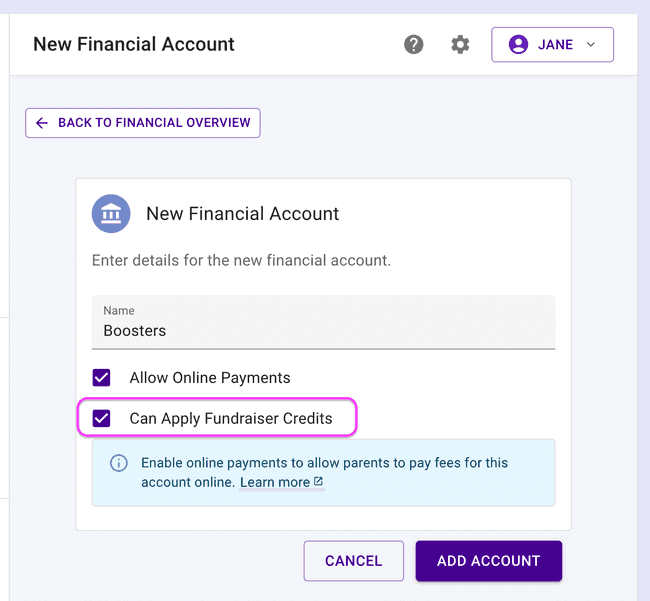Click the bank building icon
Image resolution: width=650 pixels, height=601 pixels.
tap(111, 214)
